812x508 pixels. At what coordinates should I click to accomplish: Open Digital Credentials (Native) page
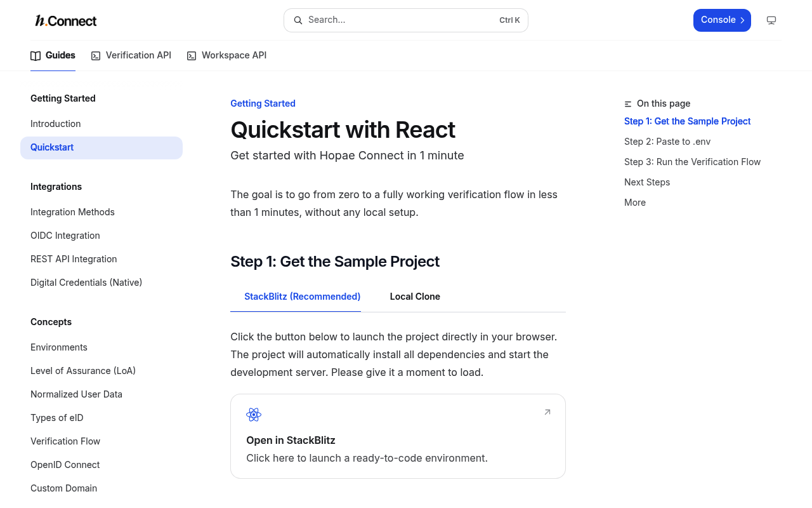[101, 283]
